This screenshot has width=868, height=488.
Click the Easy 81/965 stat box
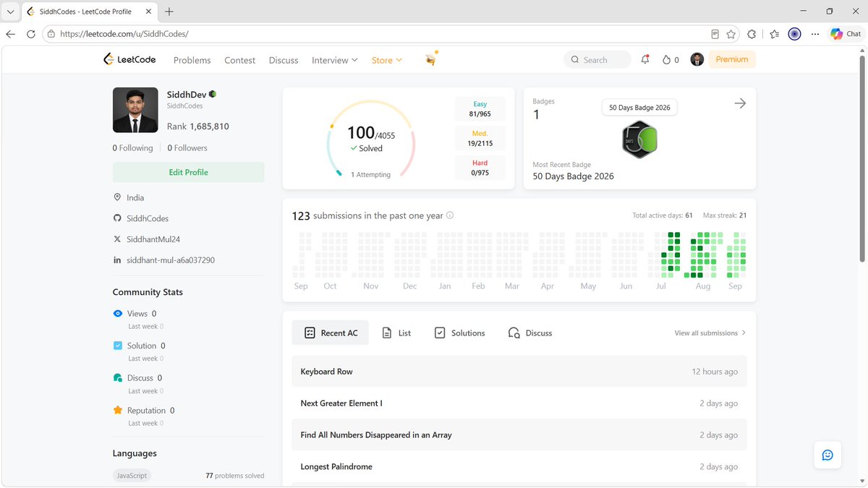[x=480, y=109]
